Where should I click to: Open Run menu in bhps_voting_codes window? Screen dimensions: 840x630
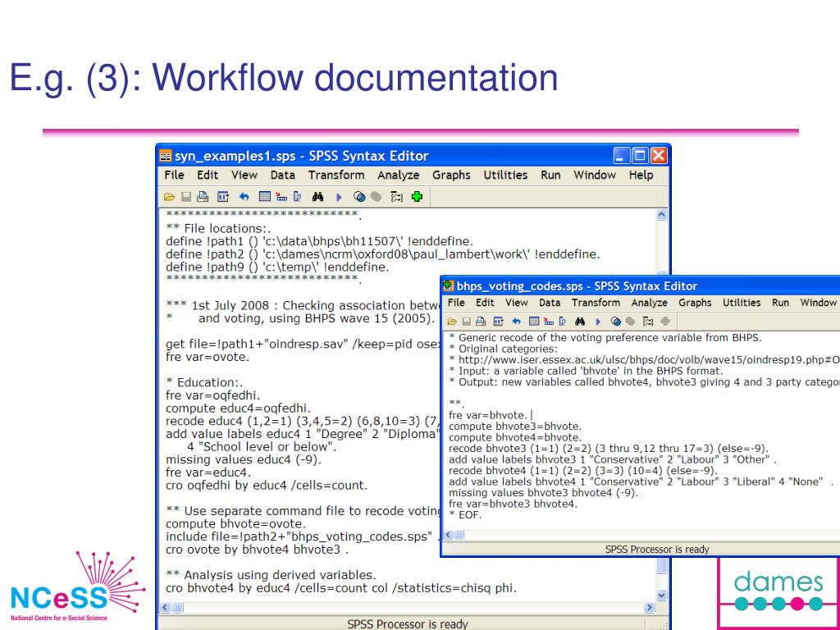pos(781,303)
